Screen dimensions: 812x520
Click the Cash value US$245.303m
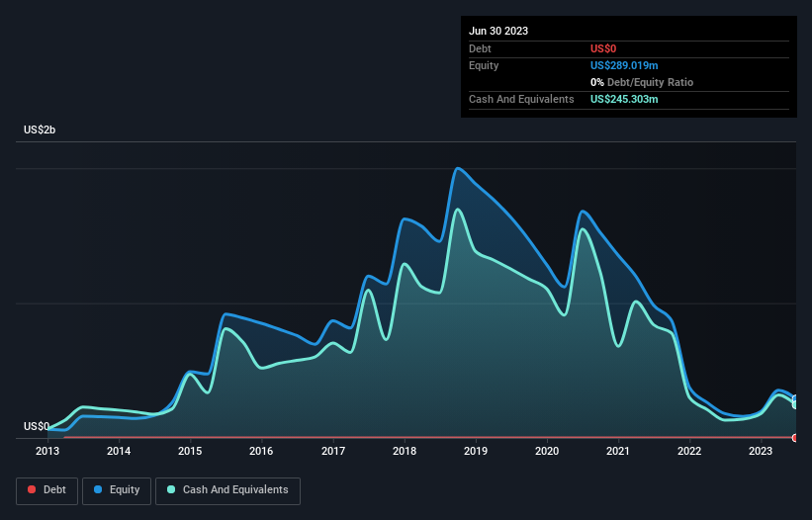624,99
